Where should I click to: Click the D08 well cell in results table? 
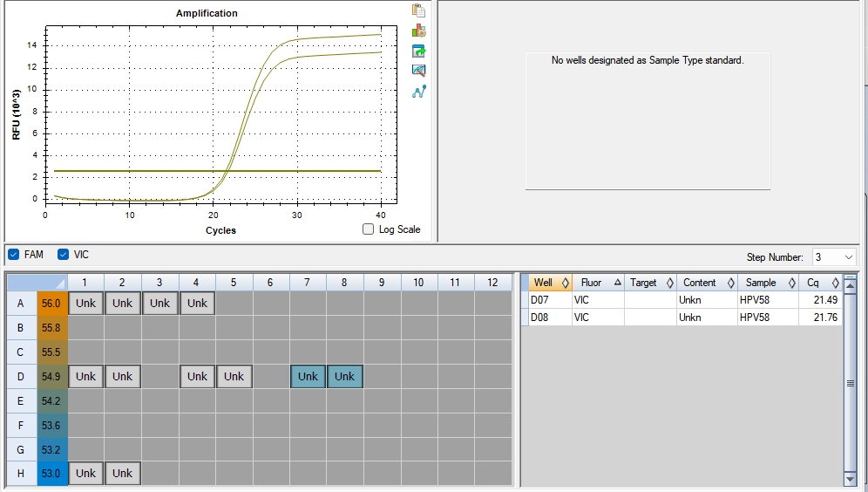550,318
